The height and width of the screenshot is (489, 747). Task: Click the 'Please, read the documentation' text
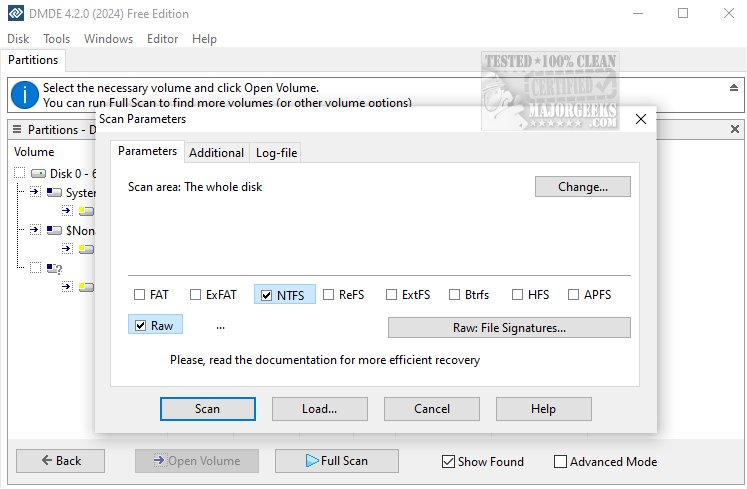pos(325,360)
